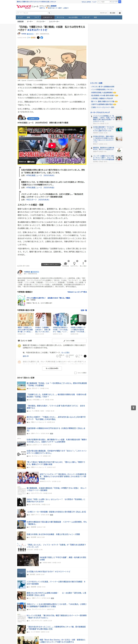Image resolution: width=138 pixels, height=644 pixels.
Task: Expand 返信 2件 replies
Action: pyautogui.click(x=26, y=356)
